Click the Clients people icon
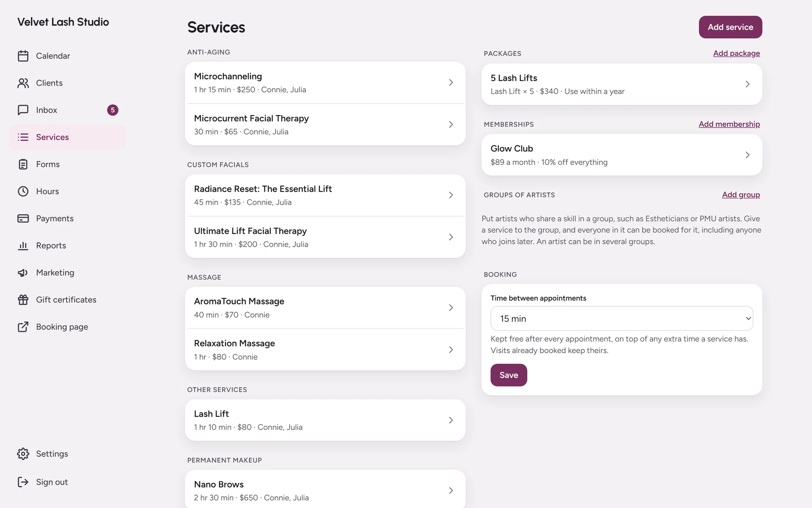 (x=23, y=83)
